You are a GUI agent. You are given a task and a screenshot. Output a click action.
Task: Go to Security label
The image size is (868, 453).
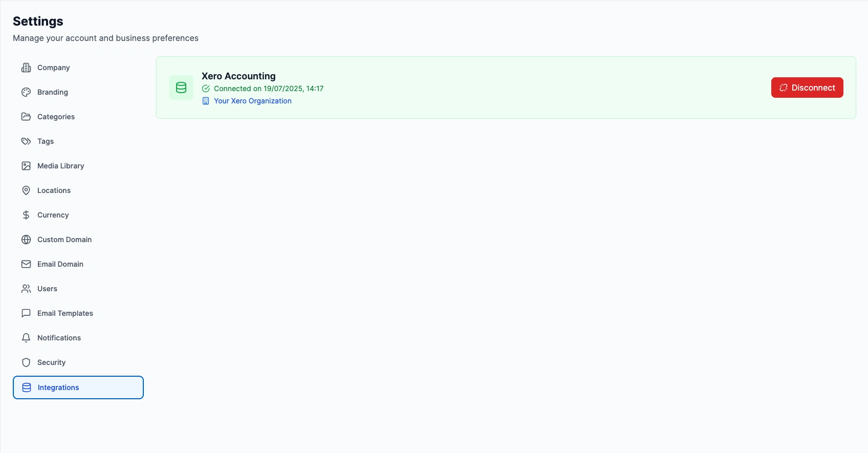51,362
